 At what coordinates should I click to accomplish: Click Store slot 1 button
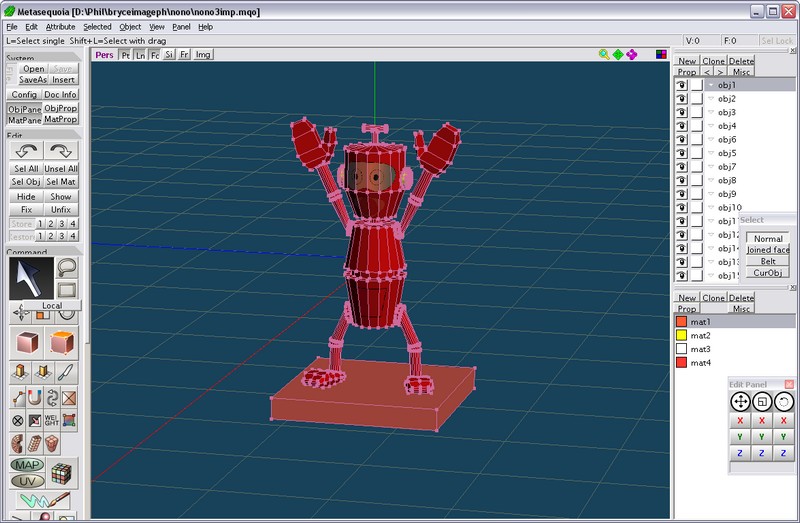point(40,223)
